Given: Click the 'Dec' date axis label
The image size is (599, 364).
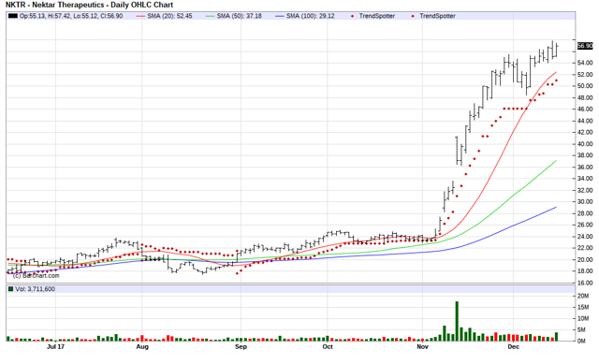Looking at the screenshot, I should pyautogui.click(x=514, y=347).
